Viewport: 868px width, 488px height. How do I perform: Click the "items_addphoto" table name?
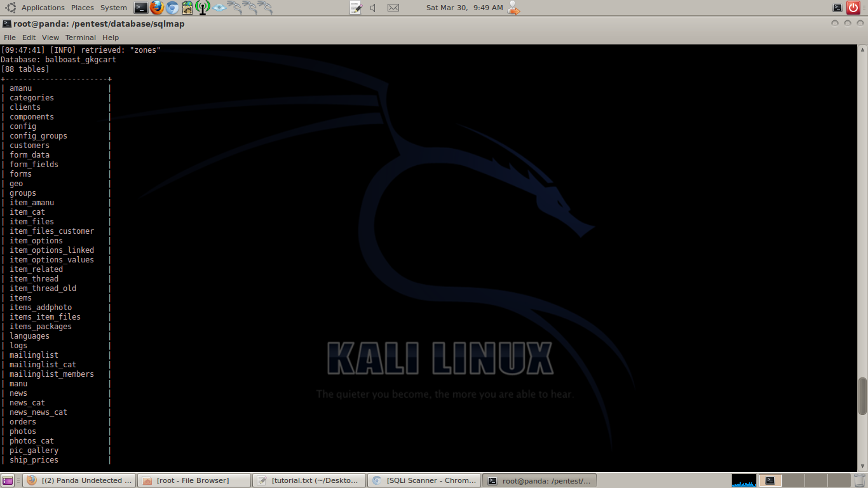(x=41, y=308)
